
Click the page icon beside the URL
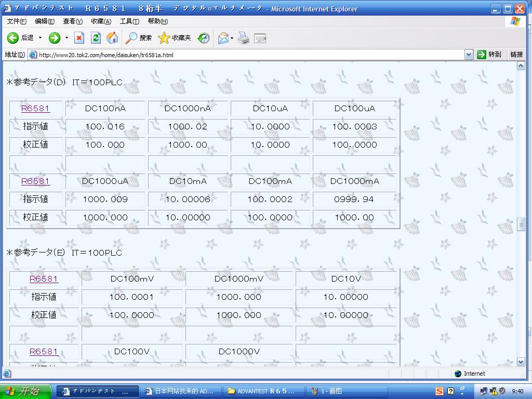pyautogui.click(x=33, y=55)
